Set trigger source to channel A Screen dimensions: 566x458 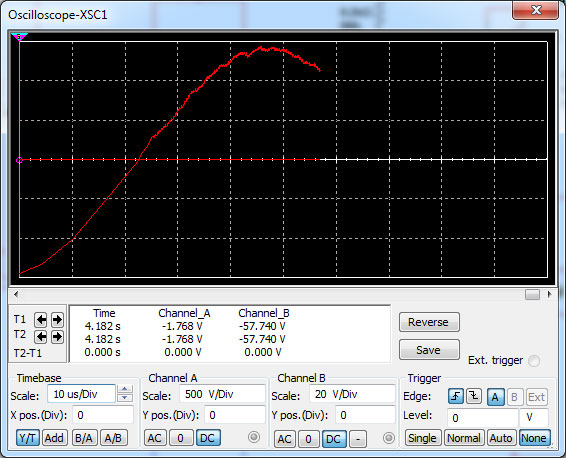495,397
